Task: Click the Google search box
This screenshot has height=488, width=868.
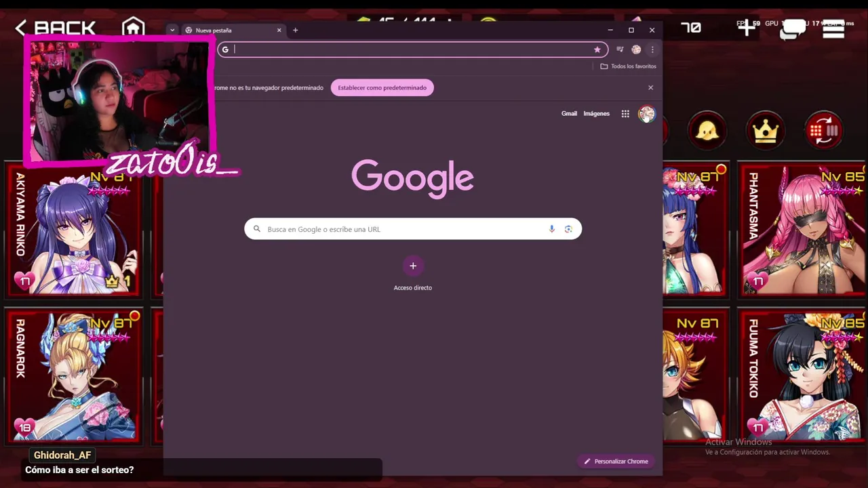Action: tap(413, 229)
